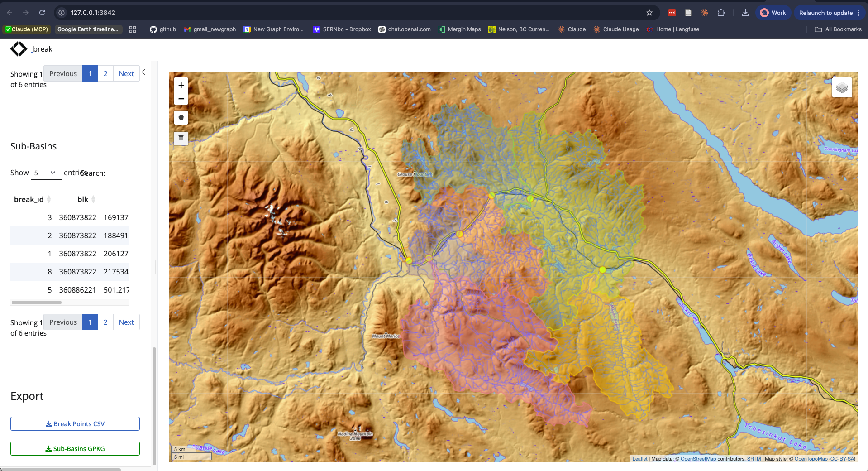Sort the table by blk column
This screenshot has width=868, height=471.
point(82,199)
